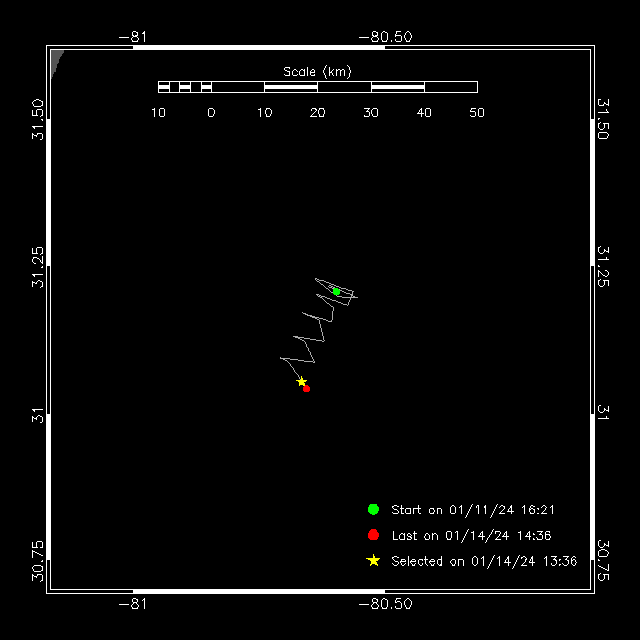Click the 'Scale (km)' title
This screenshot has height=640, width=640.
317,72
